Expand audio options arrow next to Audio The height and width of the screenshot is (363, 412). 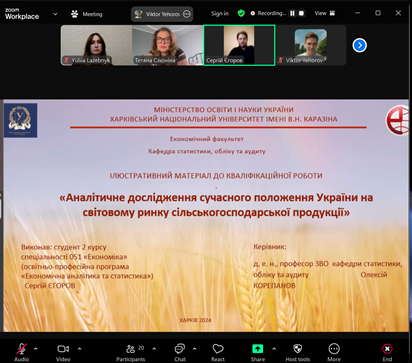tap(36, 349)
